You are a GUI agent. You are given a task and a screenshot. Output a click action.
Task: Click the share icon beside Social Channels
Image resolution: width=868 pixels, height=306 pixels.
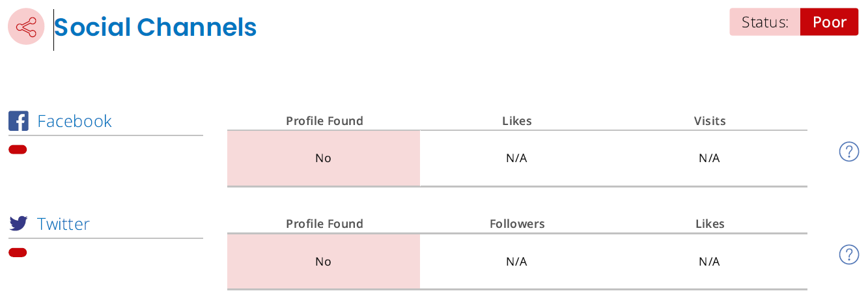[x=26, y=27]
